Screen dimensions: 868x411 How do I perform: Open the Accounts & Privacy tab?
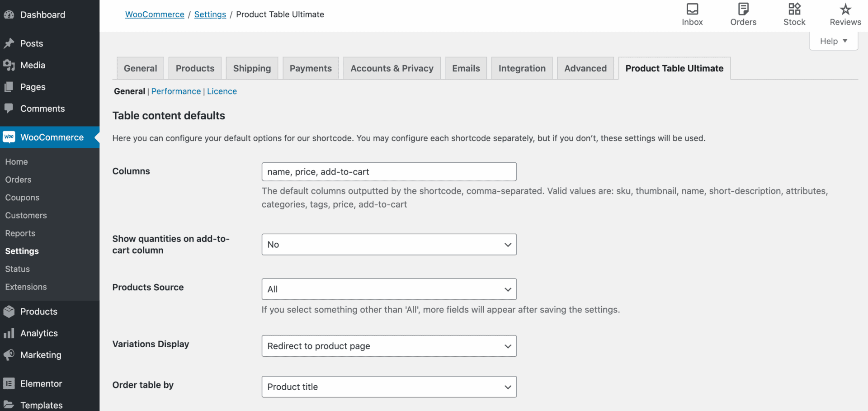coord(392,68)
